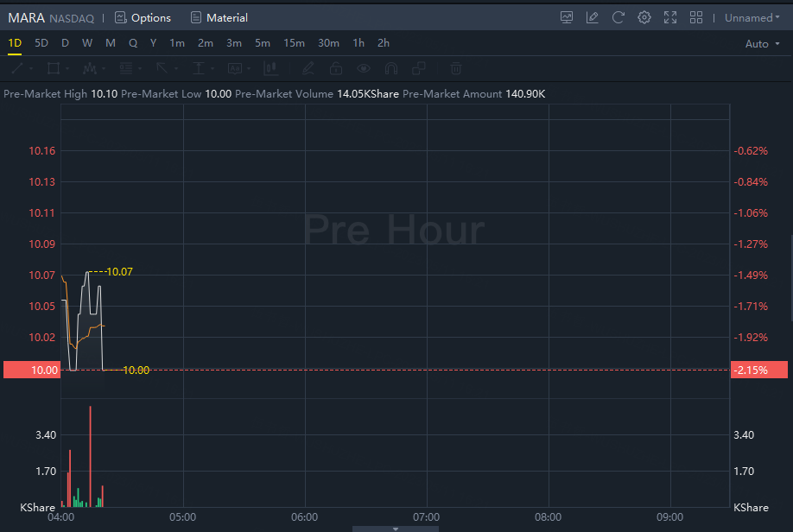Expand the measure tool options arrow
This screenshot has height=532, width=793.
point(213,69)
